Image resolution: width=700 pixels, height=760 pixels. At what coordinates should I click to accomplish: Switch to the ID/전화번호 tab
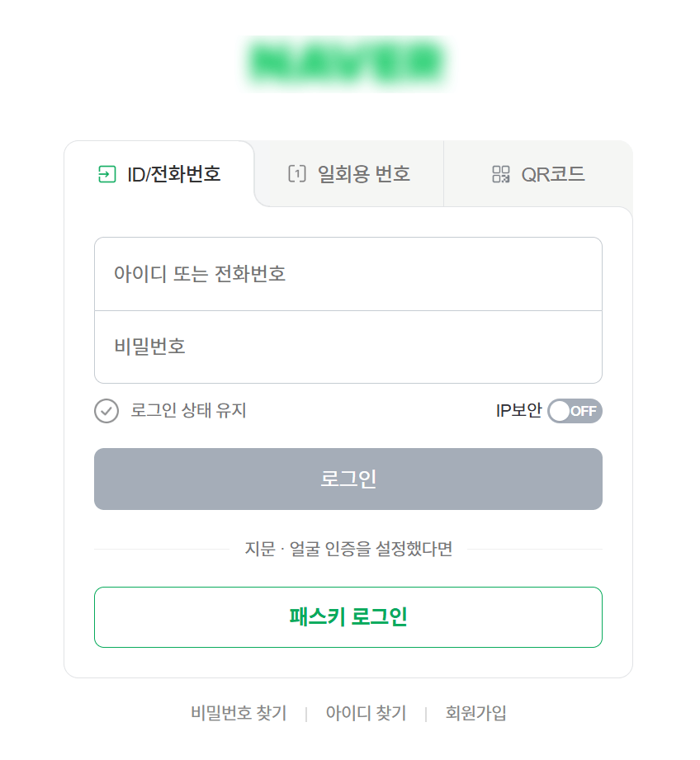coord(160,174)
